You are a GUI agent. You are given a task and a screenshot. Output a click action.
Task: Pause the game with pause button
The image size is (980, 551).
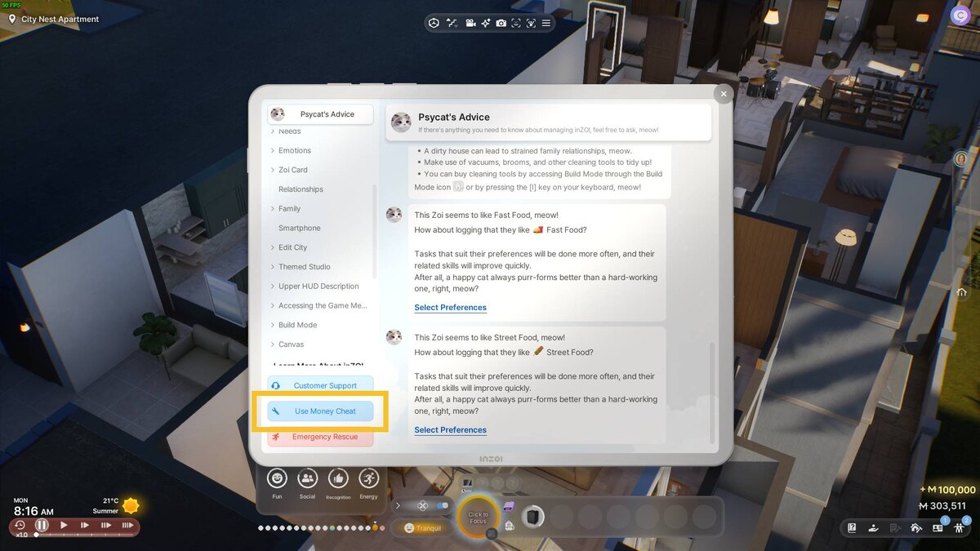[x=42, y=525]
